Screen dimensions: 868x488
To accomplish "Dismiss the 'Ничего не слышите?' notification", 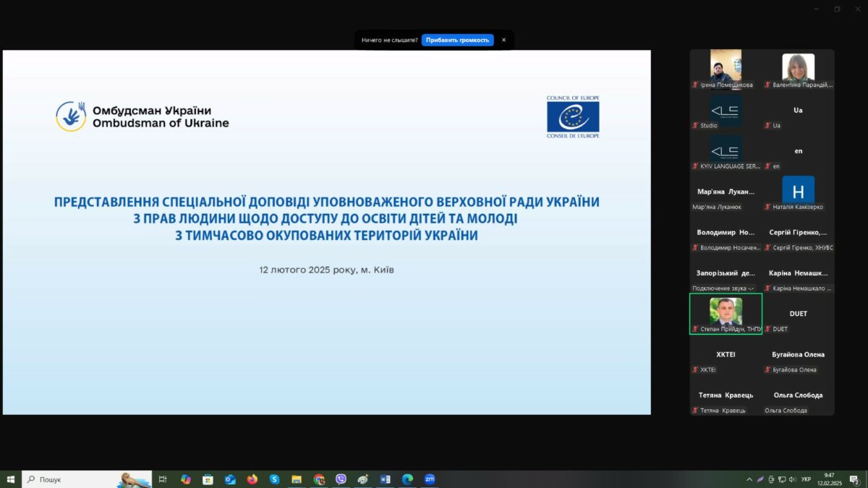I will pos(503,40).
